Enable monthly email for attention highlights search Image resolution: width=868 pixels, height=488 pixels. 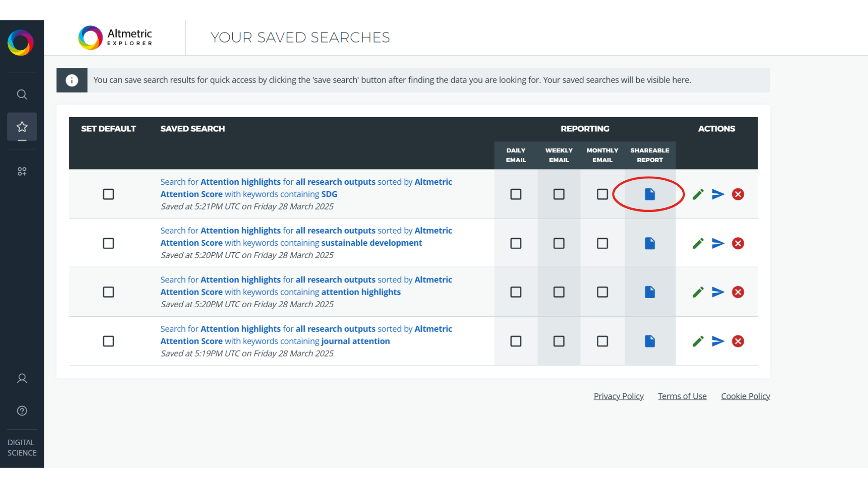click(602, 292)
